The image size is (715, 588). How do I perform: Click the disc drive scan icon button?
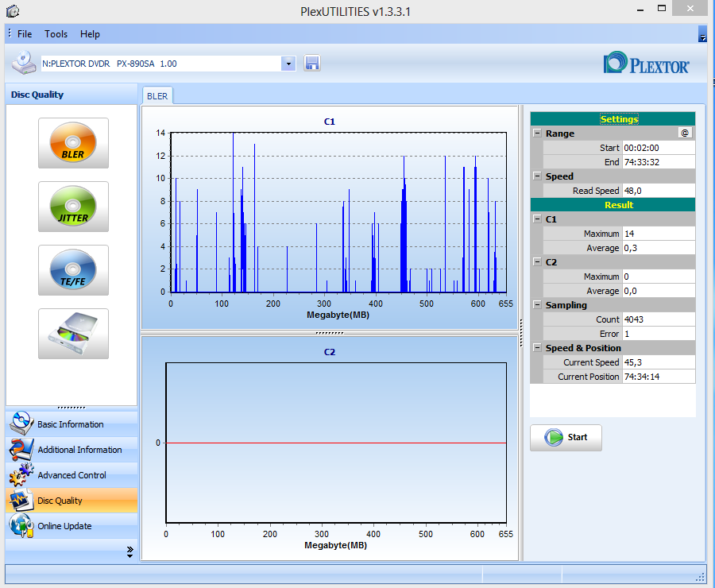(x=73, y=334)
